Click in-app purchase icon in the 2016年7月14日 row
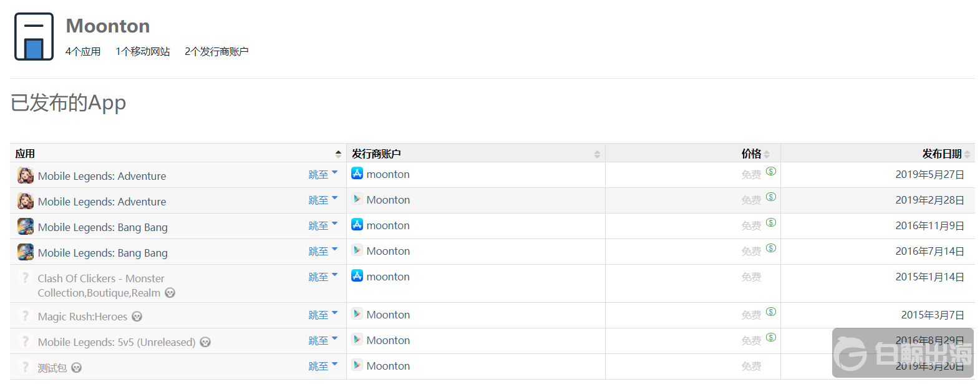The height and width of the screenshot is (384, 980). coord(771,248)
